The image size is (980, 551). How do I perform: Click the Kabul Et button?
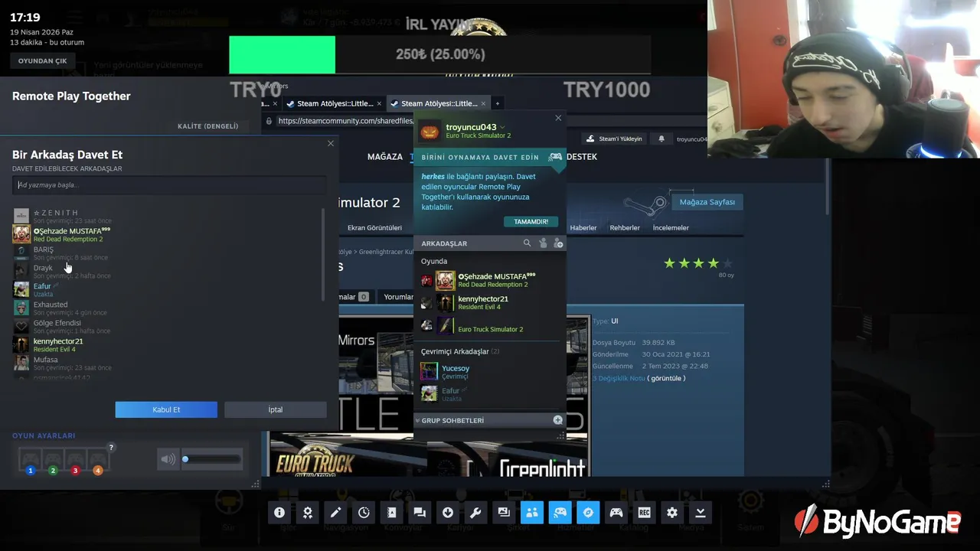[x=166, y=409]
